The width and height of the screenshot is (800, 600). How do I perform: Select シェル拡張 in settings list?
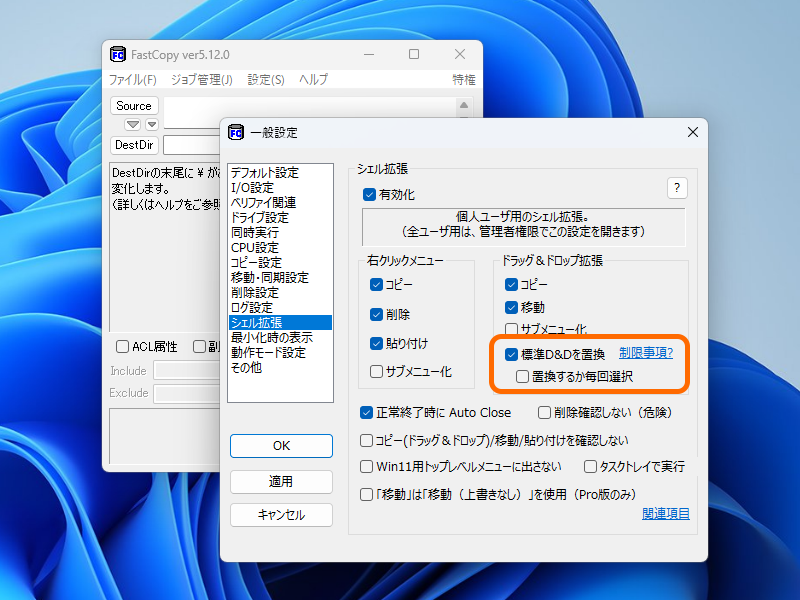tap(280, 322)
